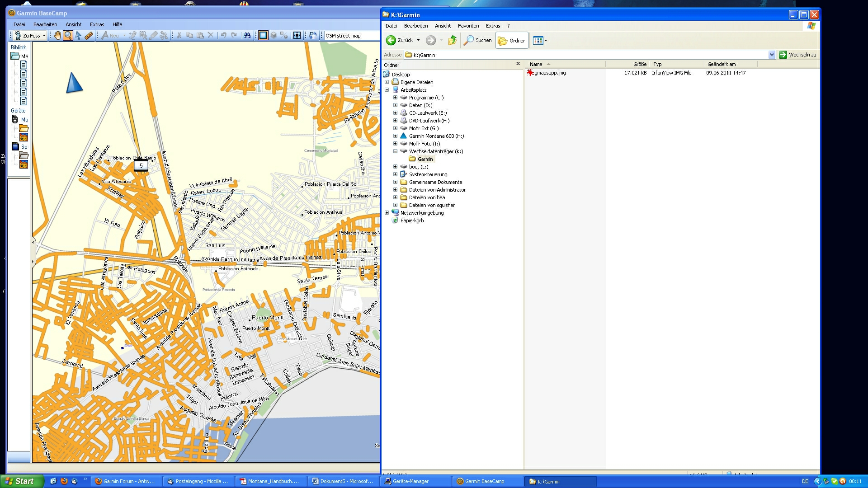Sort files by the Name column header
Screen dimensions: 868x488
[565, 64]
